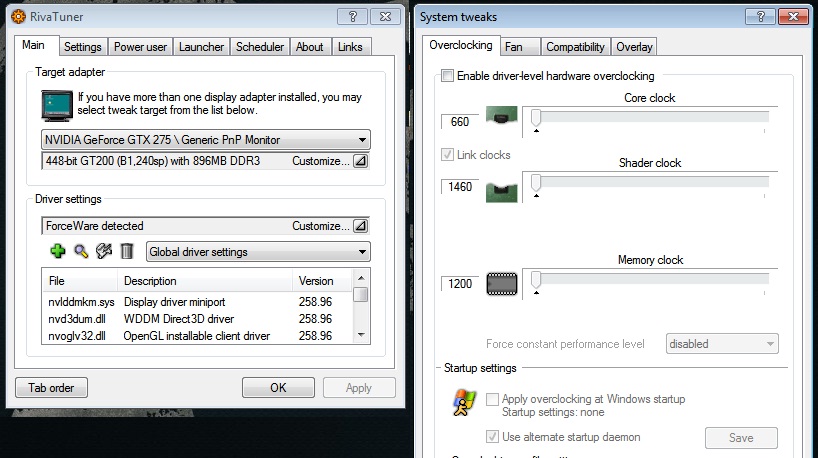This screenshot has width=818, height=458.
Task: Click the Description column header
Action: 205,281
